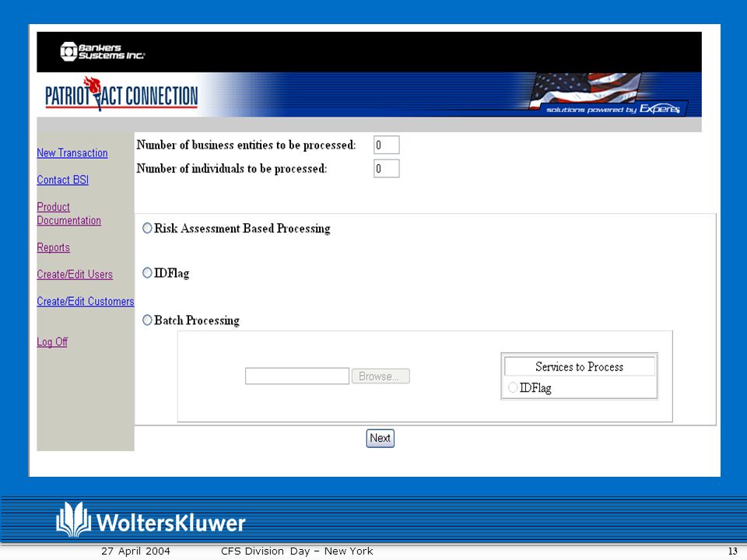747x560 pixels.
Task: Go to the Reports link
Action: click(54, 247)
